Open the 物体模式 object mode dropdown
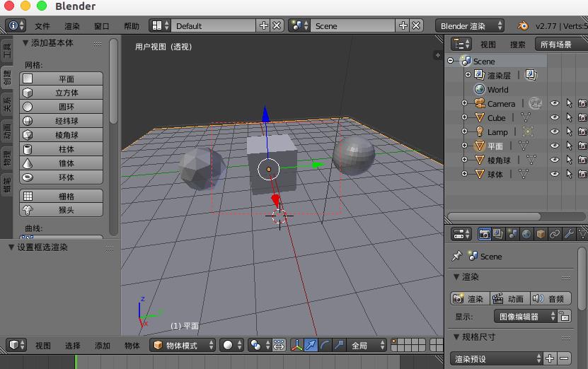 click(x=183, y=346)
